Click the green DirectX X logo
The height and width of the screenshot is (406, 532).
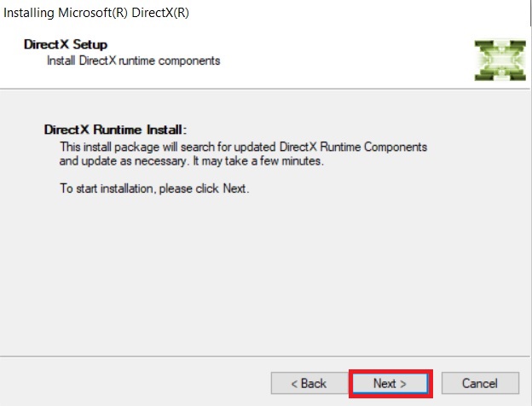click(500, 61)
